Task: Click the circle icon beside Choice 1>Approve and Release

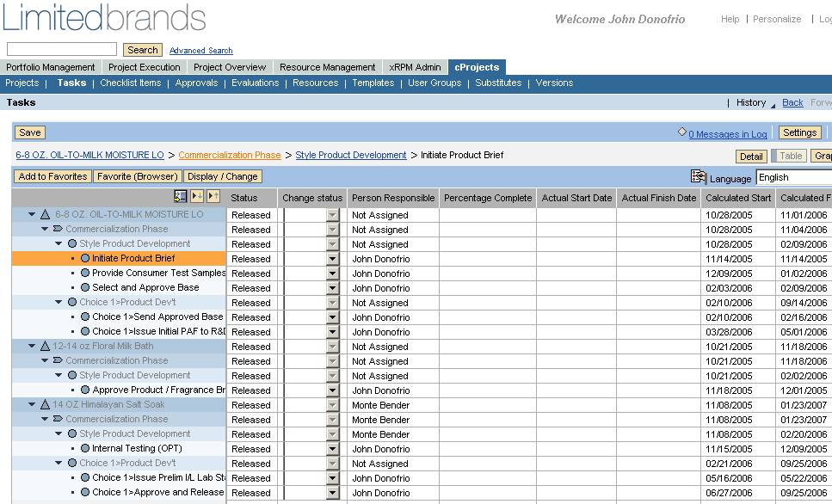Action: [85, 492]
